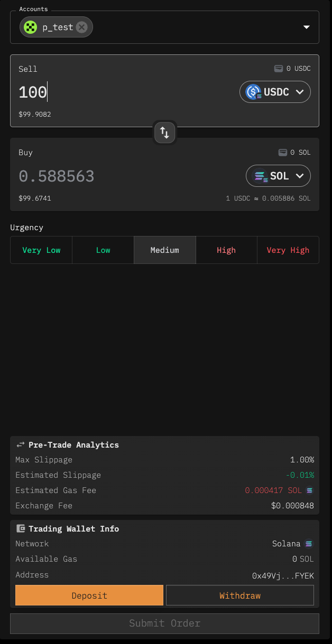
Task: Select Very Low urgency
Action: click(41, 250)
